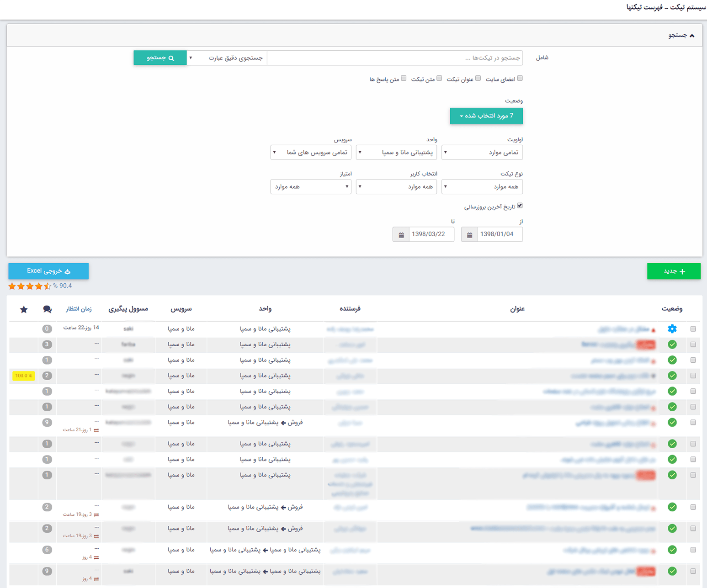Click the blue gear status icon in first row
Image resolution: width=707 pixels, height=588 pixels.
(x=672, y=329)
